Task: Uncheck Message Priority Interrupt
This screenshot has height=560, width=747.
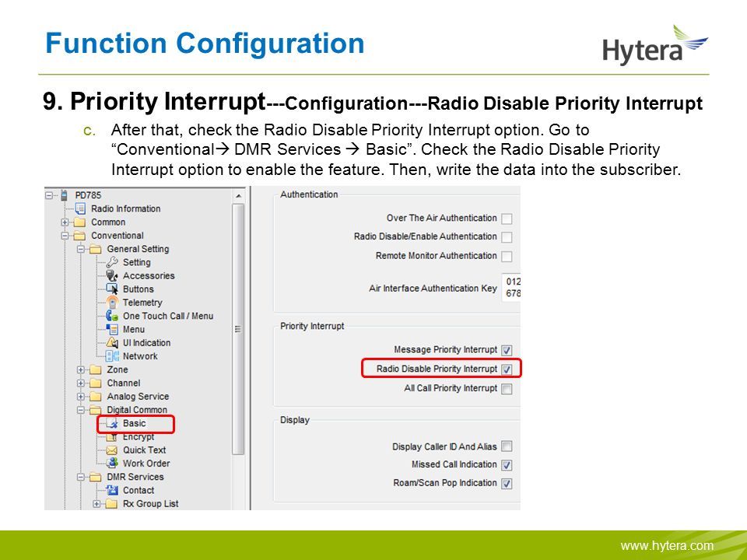Action: [x=507, y=350]
